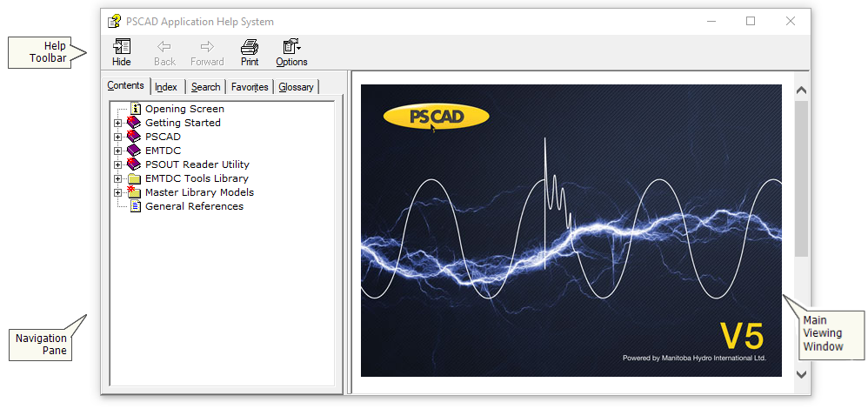
Task: Click the PSCAD book icon in tree
Action: pos(134,137)
